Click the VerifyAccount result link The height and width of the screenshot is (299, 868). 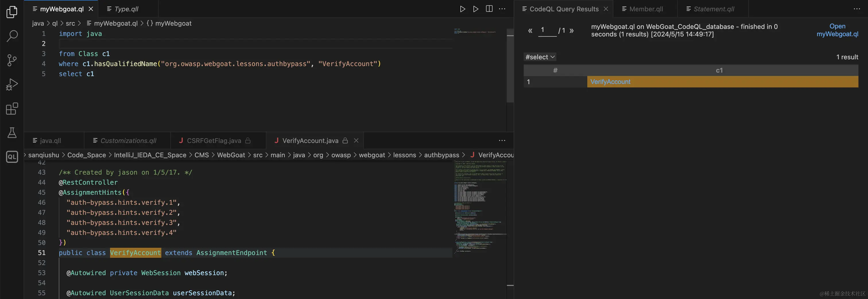610,82
